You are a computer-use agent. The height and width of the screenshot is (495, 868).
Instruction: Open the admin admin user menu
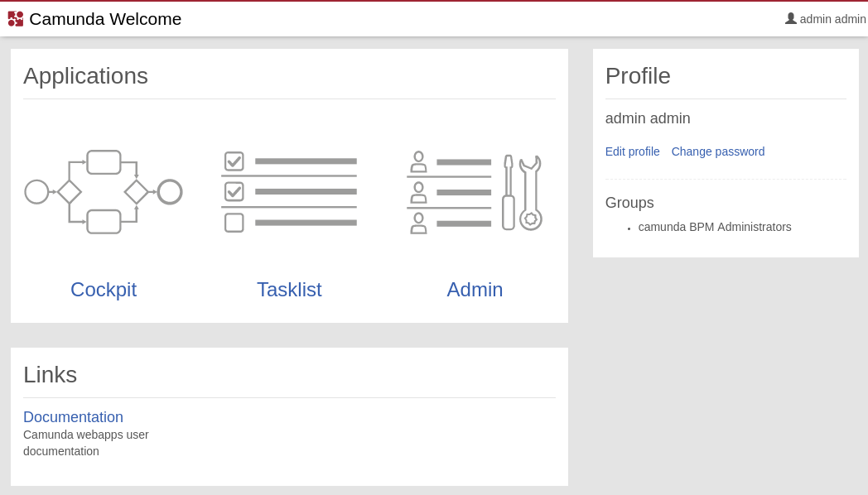[832, 19]
